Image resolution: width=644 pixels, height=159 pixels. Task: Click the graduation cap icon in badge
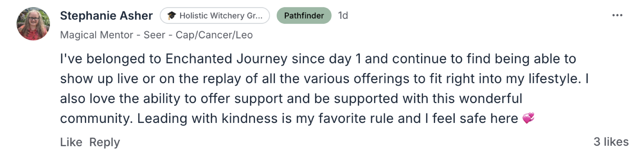click(x=172, y=15)
